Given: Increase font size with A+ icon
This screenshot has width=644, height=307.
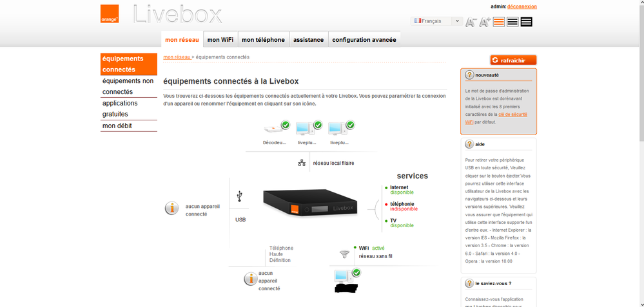Looking at the screenshot, I should [485, 22].
